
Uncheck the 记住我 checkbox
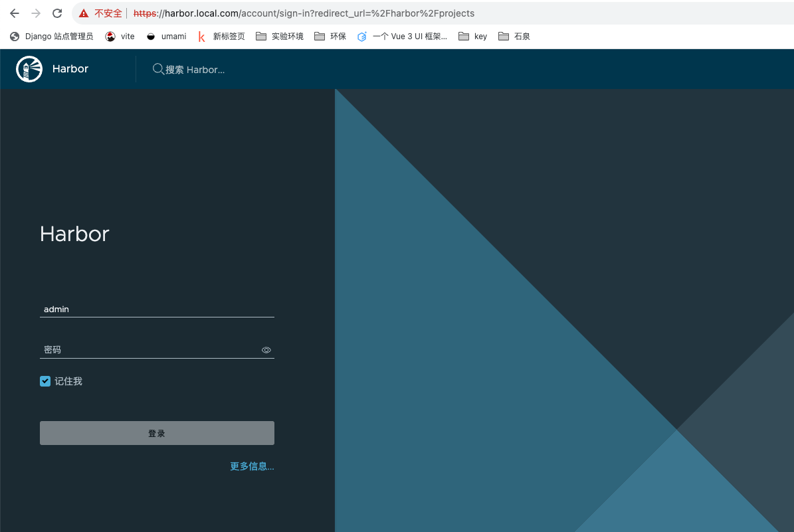(x=45, y=381)
